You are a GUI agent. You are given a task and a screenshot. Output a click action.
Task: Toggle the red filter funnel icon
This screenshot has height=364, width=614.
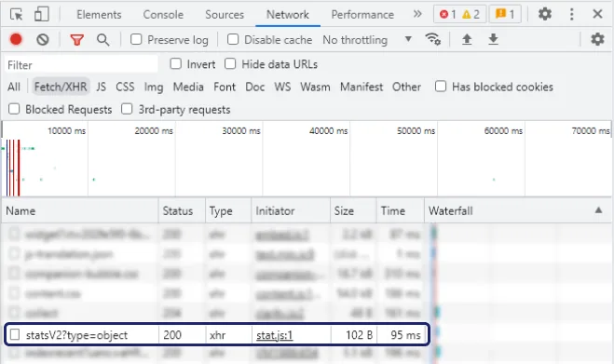click(76, 39)
